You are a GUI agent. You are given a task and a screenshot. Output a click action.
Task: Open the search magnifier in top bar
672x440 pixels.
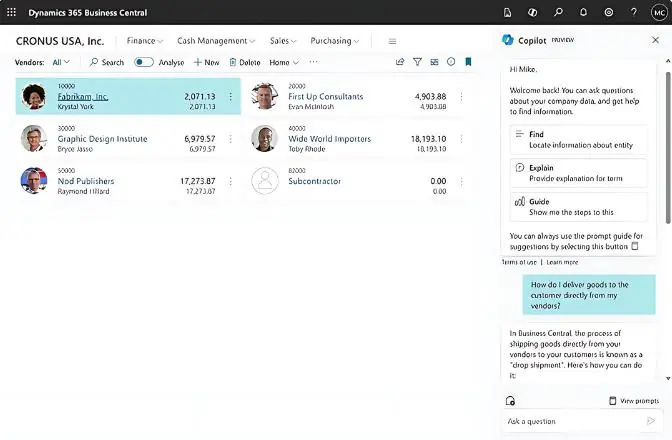(558, 12)
